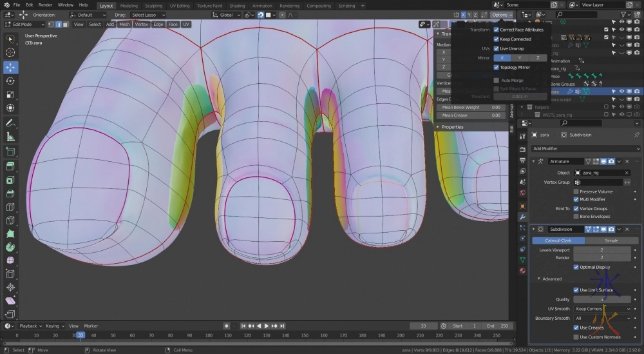Disable Use Creases in Subdivision modifier
This screenshot has width=644, height=354.
point(576,328)
